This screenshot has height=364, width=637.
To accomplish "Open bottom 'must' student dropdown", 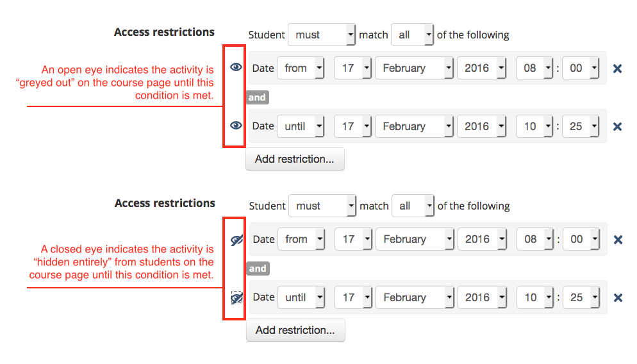I will pyautogui.click(x=322, y=206).
